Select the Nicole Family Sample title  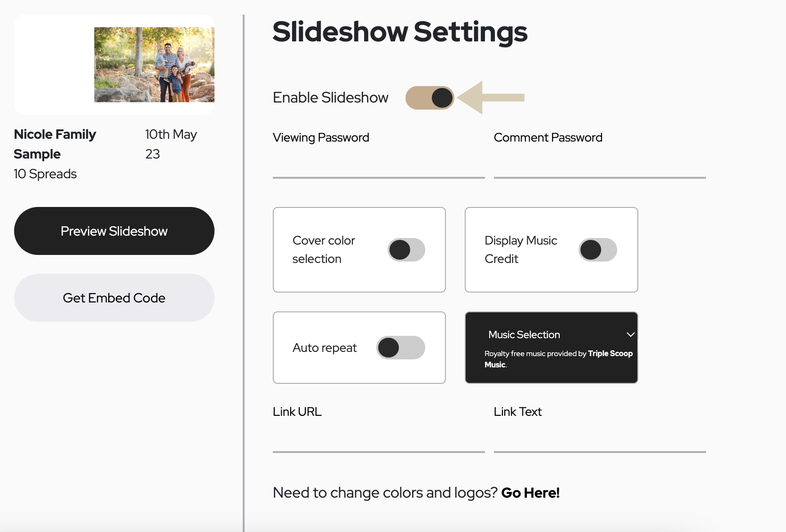pos(55,144)
